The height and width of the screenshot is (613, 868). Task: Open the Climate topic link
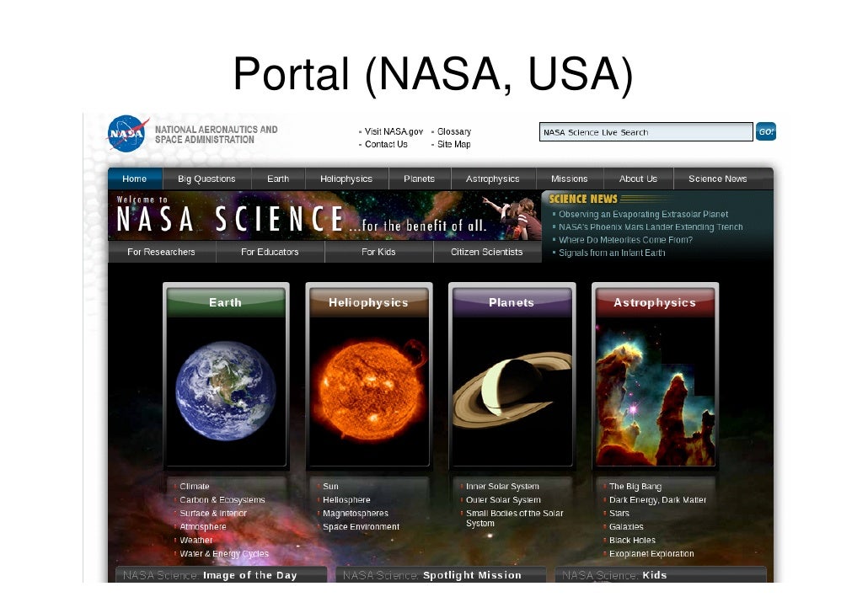[195, 487]
